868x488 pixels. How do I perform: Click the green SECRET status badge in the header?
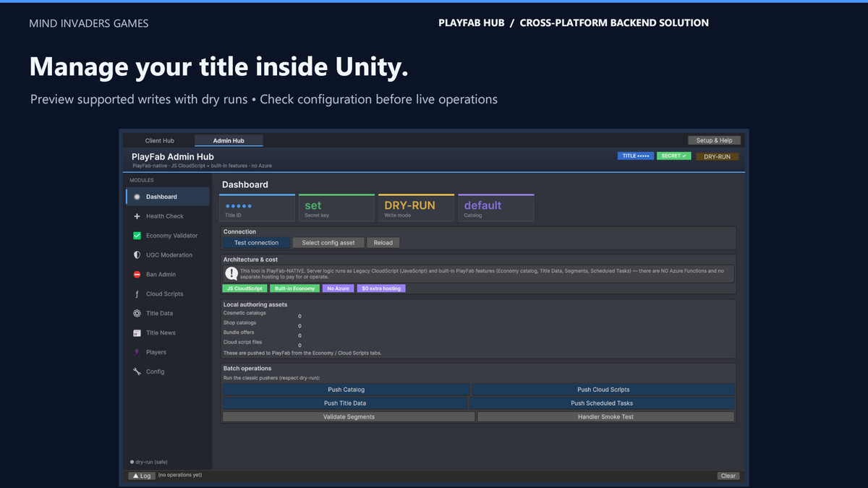click(674, 156)
